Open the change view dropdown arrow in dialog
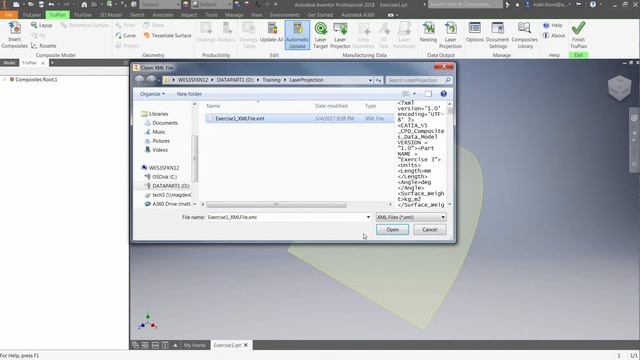Screen dimensions: 640x360 tap(414, 94)
